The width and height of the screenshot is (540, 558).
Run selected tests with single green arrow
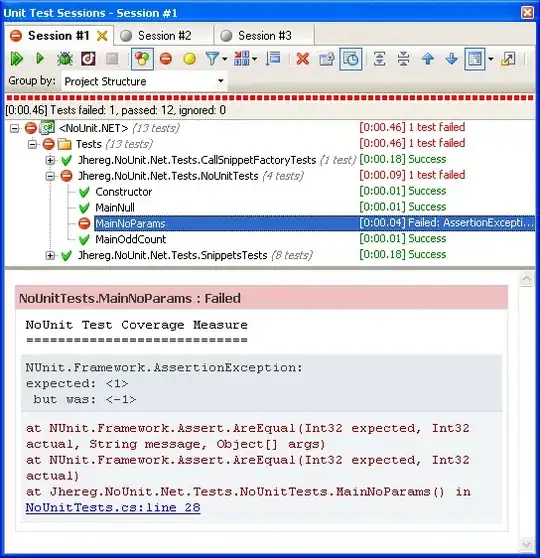point(40,58)
